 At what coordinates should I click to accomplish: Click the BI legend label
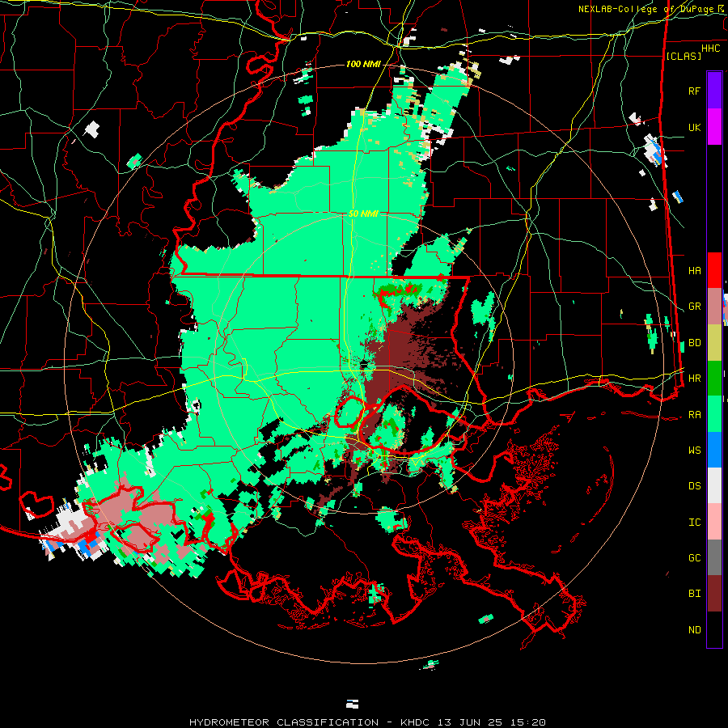694,594
